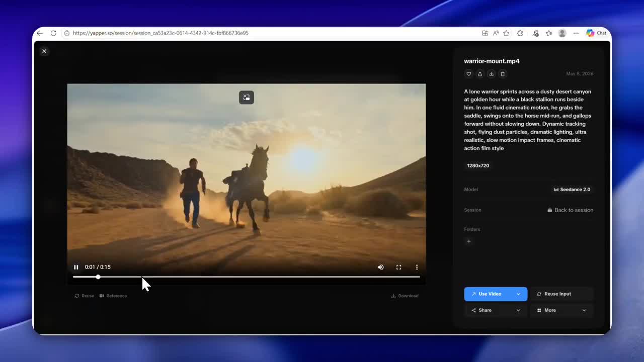Click the trash icon to delete video
This screenshot has height=362, width=644.
point(503,74)
